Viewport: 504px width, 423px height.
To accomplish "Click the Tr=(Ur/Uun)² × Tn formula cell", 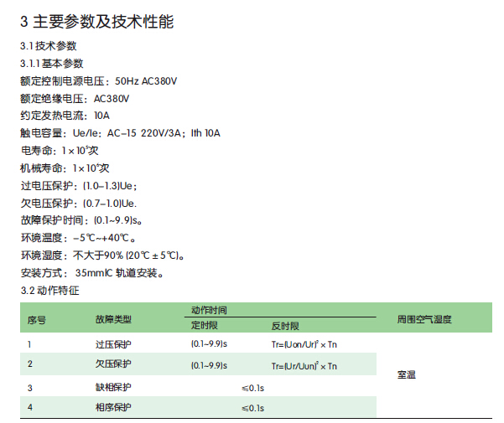I will tap(304, 366).
